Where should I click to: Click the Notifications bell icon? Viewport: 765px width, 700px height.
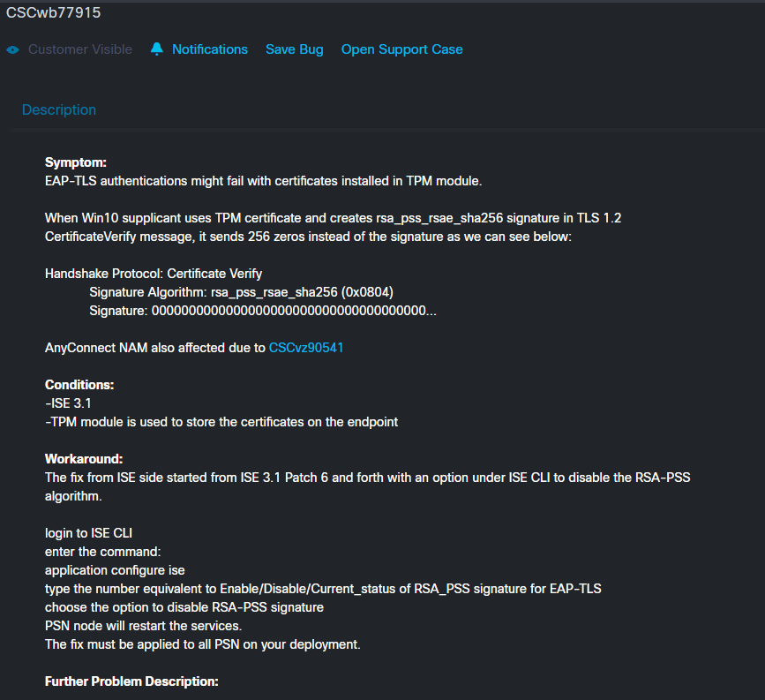click(156, 49)
